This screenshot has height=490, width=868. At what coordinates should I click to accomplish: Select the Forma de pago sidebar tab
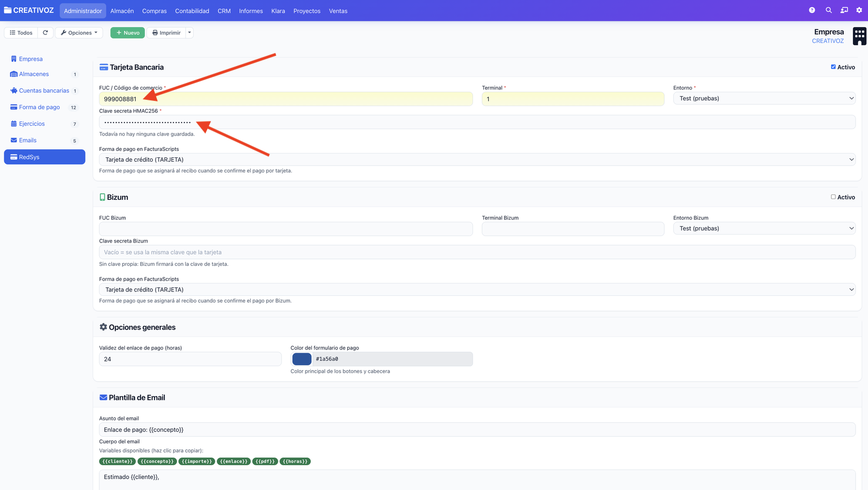click(x=44, y=107)
